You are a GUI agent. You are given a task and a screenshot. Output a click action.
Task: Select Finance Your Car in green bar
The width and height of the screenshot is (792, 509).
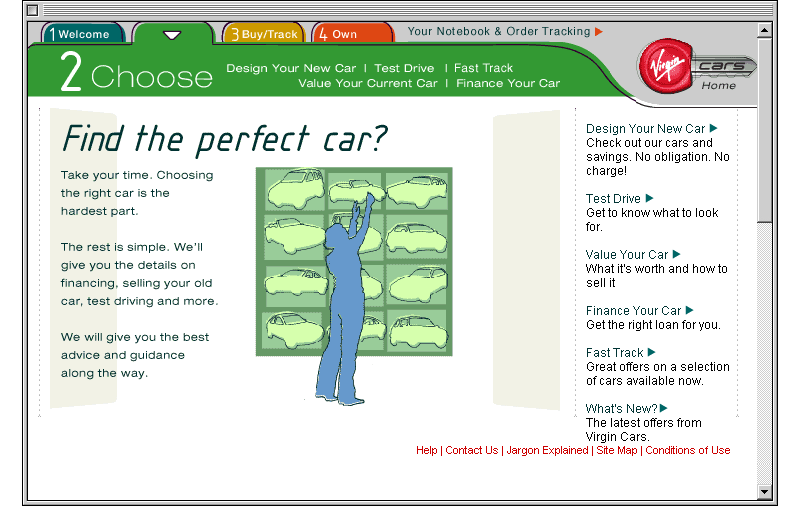click(x=508, y=83)
